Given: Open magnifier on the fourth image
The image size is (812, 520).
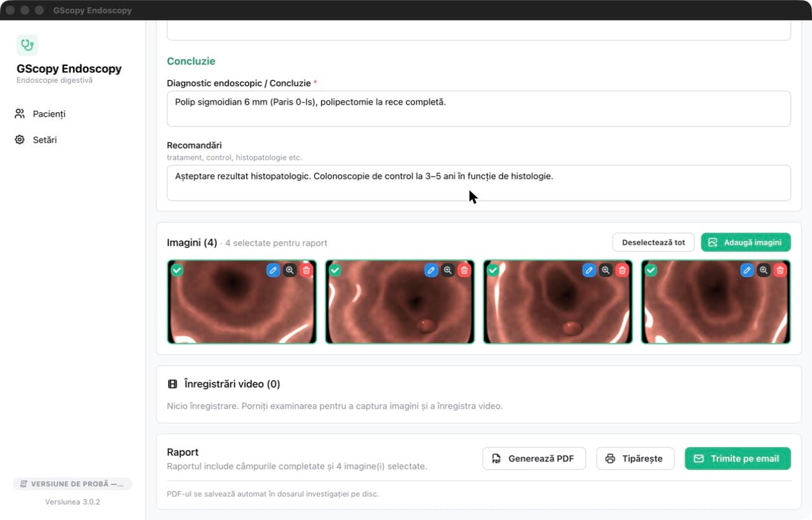Looking at the screenshot, I should (764, 270).
